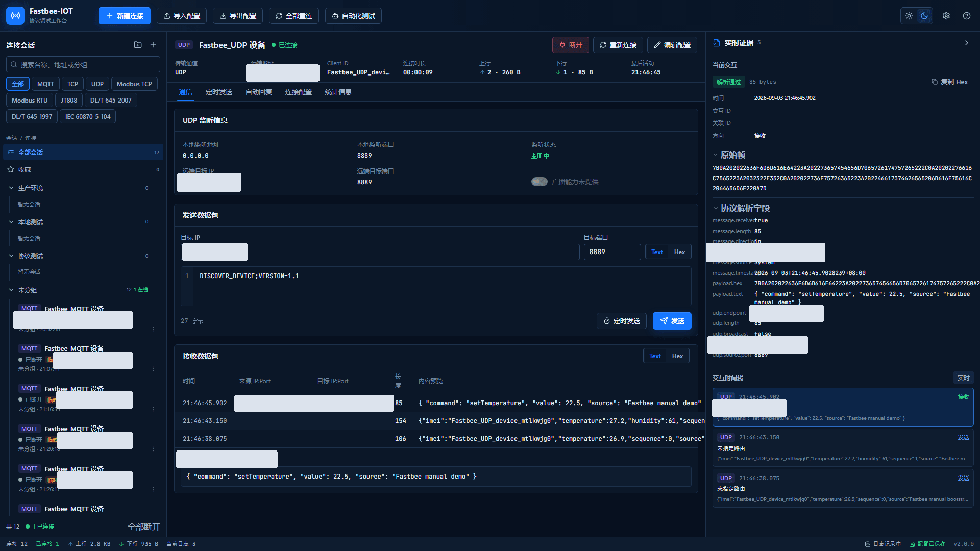Click 编辑配置 button
Screen dimensions: 980x551
pyautogui.click(x=672, y=45)
